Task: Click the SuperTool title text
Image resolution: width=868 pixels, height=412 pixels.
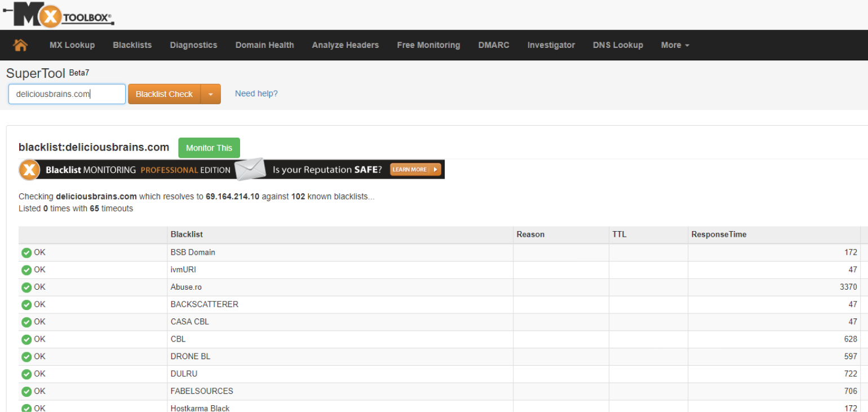Action: 36,73
